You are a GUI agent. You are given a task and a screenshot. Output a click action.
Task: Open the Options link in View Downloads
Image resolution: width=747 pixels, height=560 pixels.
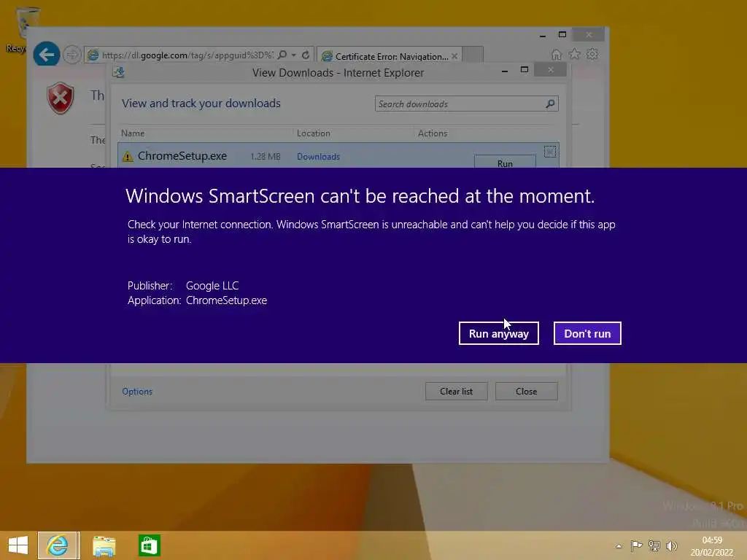137,392
